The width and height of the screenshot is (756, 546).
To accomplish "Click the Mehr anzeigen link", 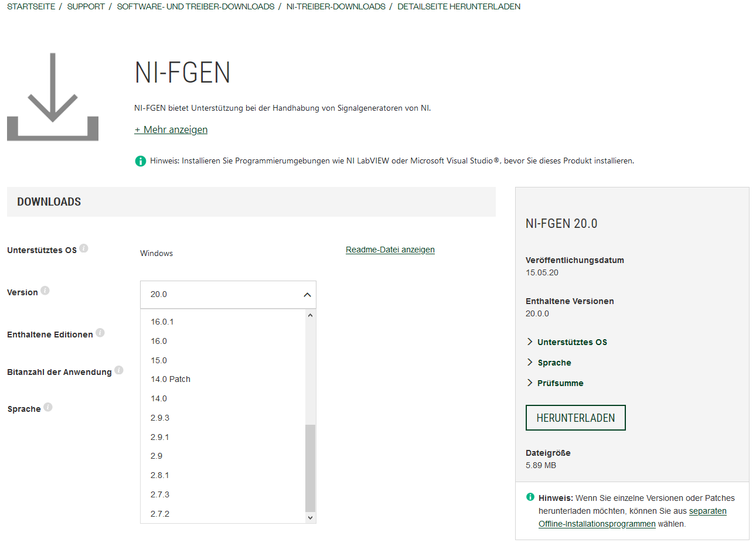I will pos(171,129).
